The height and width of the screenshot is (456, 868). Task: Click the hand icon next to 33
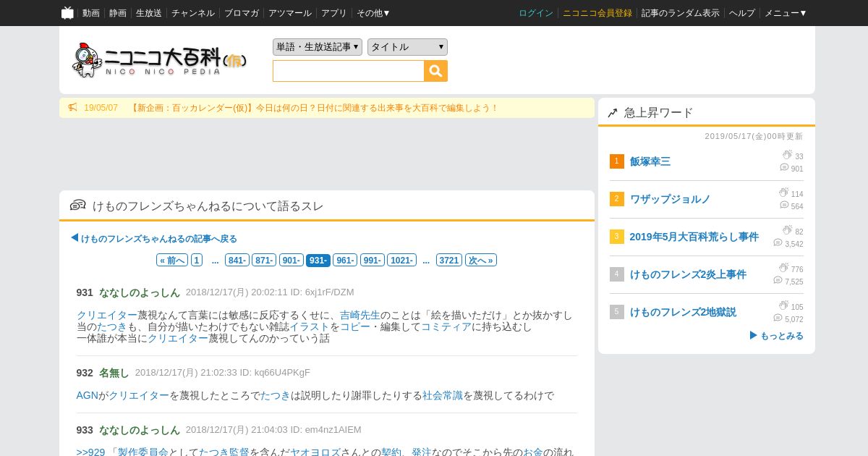pos(787,155)
